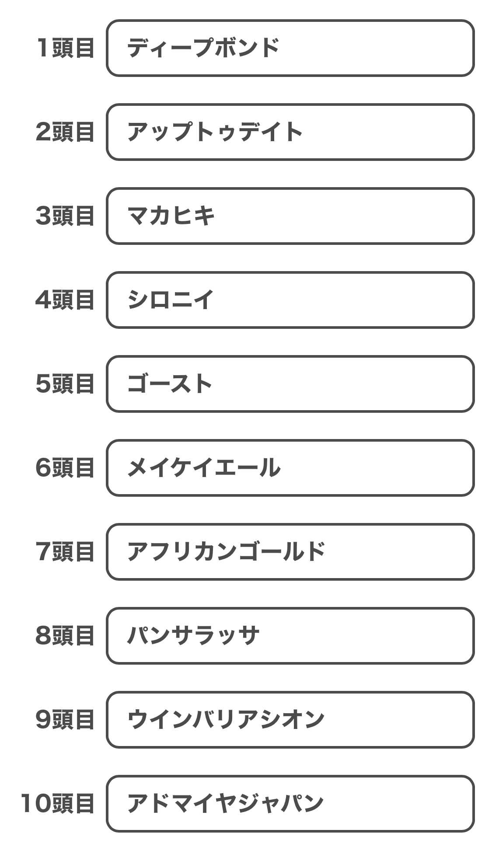Click the 7頭目 label
The width and height of the screenshot is (492, 868).
(65, 552)
